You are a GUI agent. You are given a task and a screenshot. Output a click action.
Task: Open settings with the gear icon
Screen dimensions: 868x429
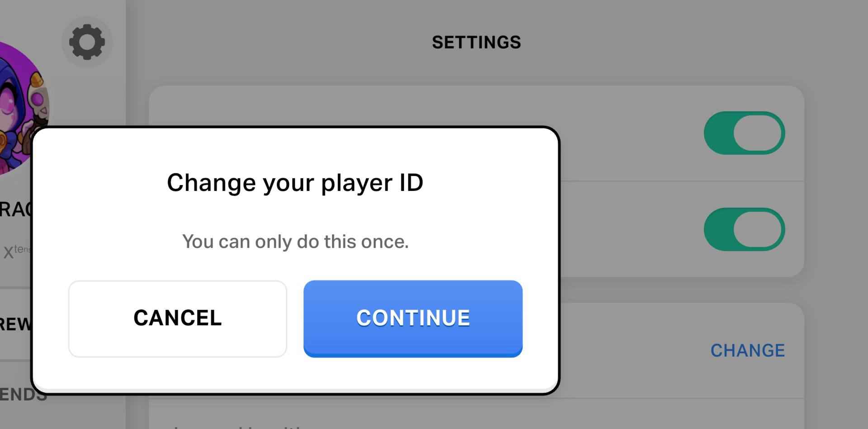87,42
